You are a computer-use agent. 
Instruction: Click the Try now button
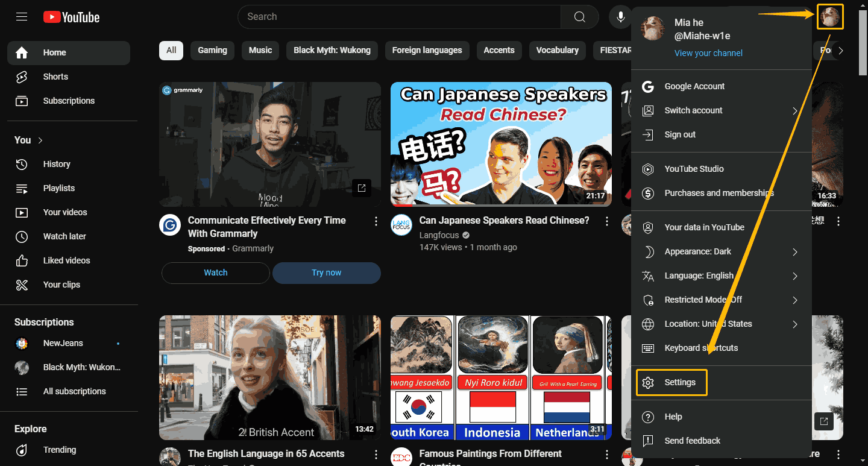click(x=327, y=273)
